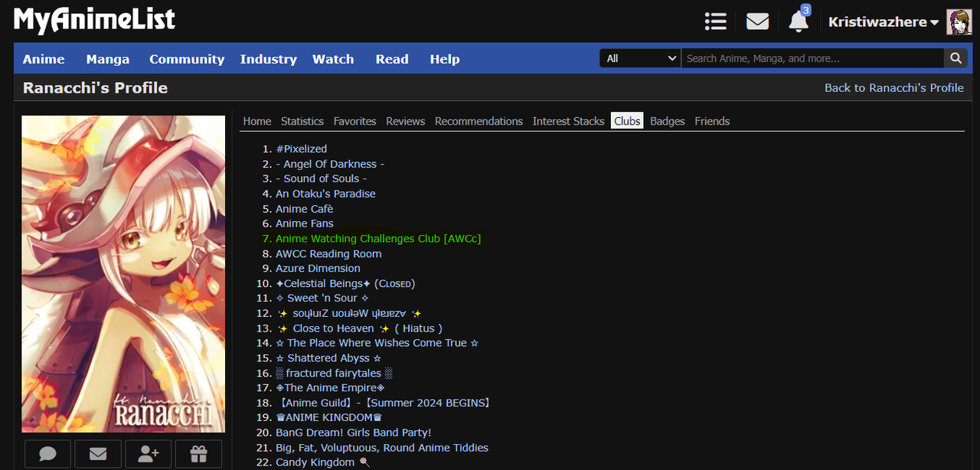Screen dimensions: 980x470
Task: Open '- Angel Of Darkness -' club
Action: 330,164
